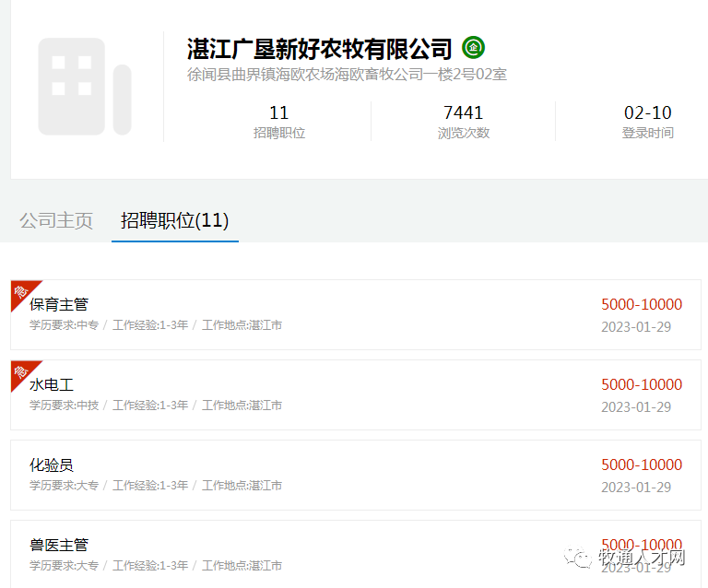Viewport: 708px width, 588px height.
Task: Click the 7441 浏览次数 statistic
Action: pyautogui.click(x=464, y=122)
